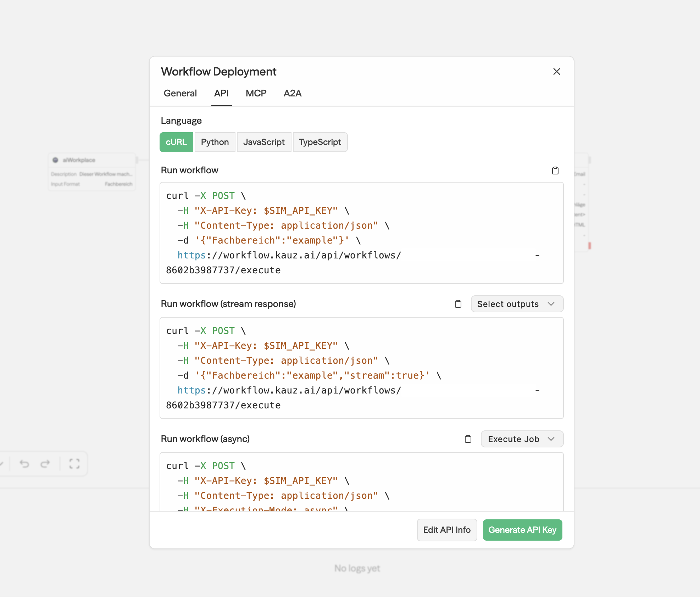Click the Edit API Info button
The width and height of the screenshot is (700, 597).
tap(447, 530)
